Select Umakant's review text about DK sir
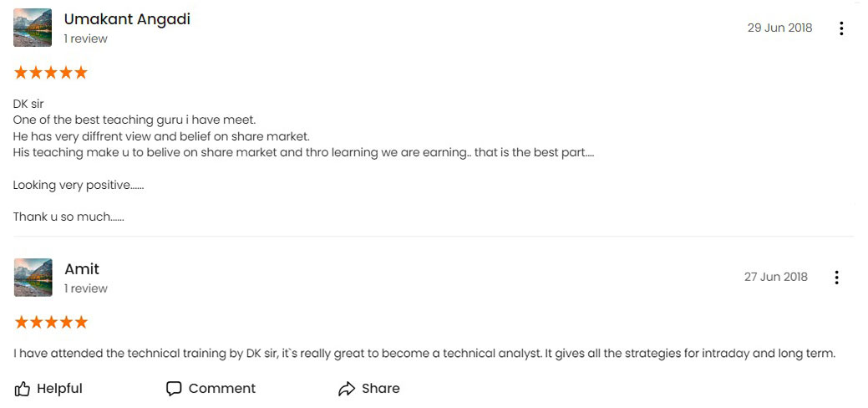 (303, 161)
